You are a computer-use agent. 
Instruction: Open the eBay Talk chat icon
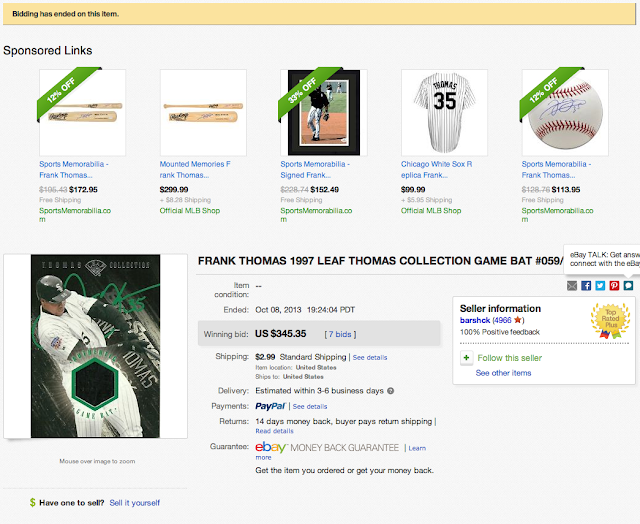pyautogui.click(x=628, y=285)
